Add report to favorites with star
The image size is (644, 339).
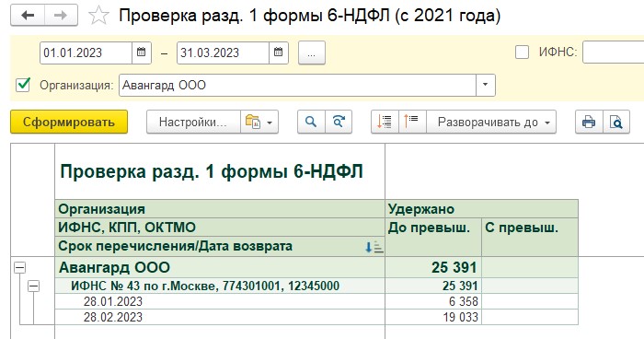(x=99, y=16)
